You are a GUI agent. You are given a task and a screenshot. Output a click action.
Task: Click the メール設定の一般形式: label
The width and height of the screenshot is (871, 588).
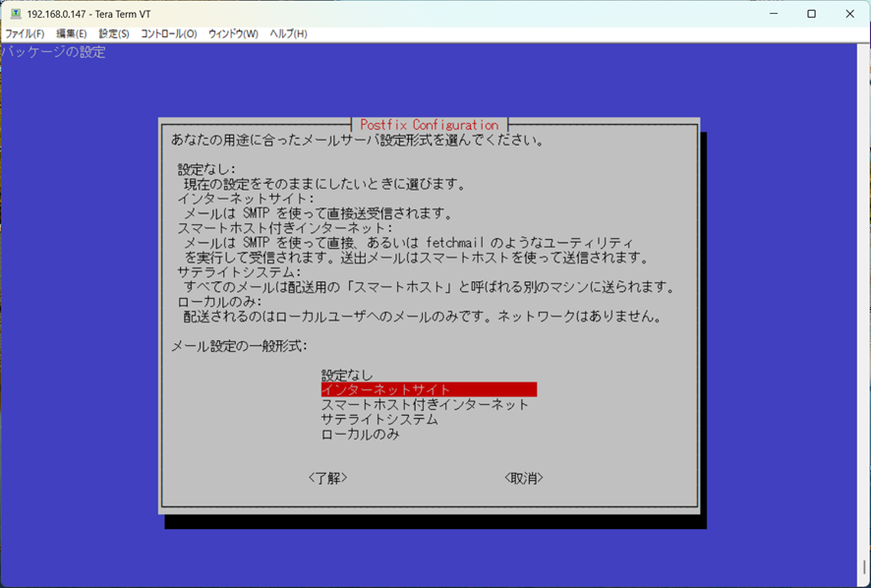click(240, 346)
